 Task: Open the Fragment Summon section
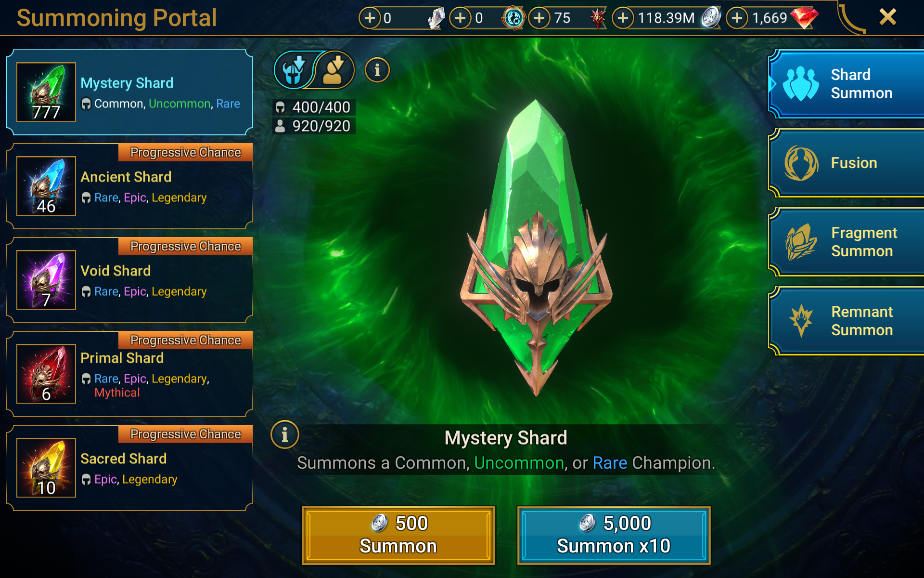pyautogui.click(x=847, y=242)
